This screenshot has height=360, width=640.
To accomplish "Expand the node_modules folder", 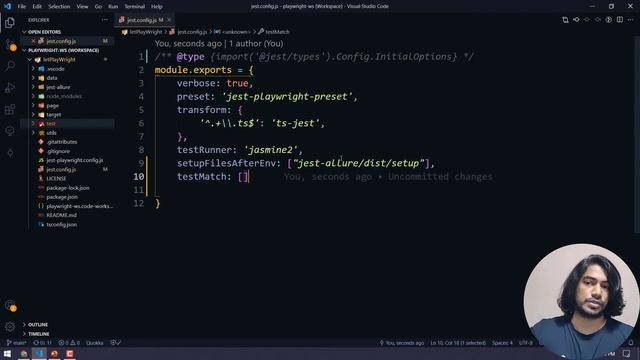I will tap(64, 96).
